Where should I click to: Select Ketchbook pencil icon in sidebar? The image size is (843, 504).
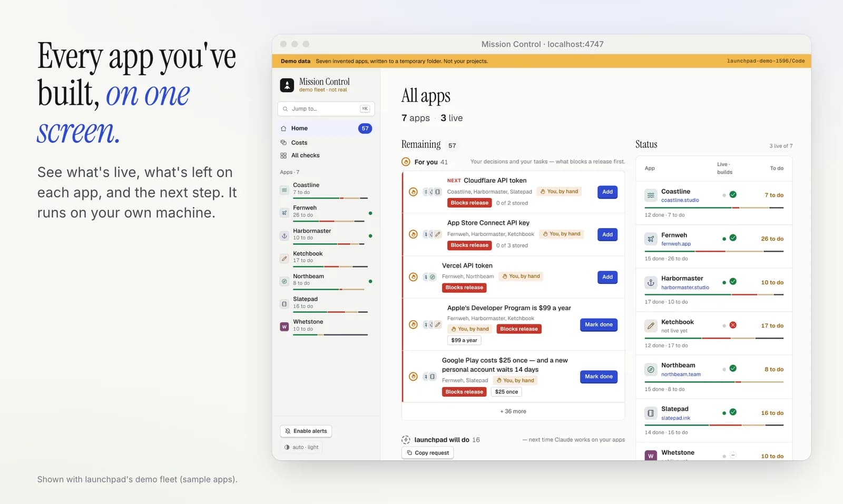[285, 259]
